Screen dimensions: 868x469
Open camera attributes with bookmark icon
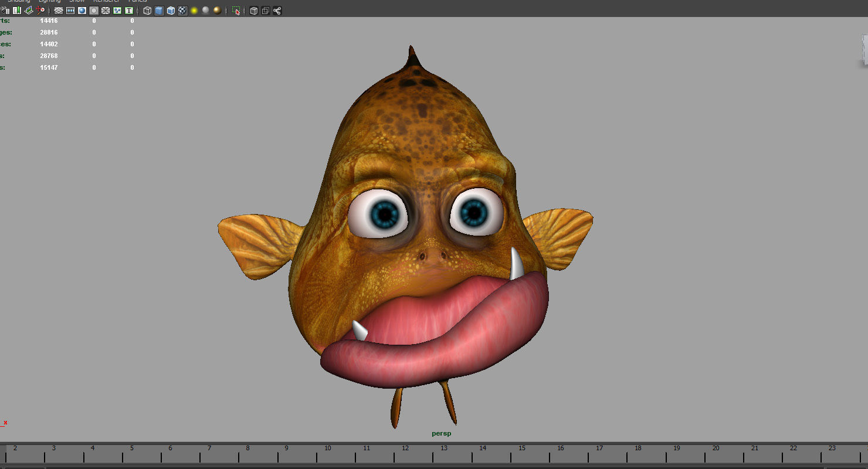tap(17, 11)
